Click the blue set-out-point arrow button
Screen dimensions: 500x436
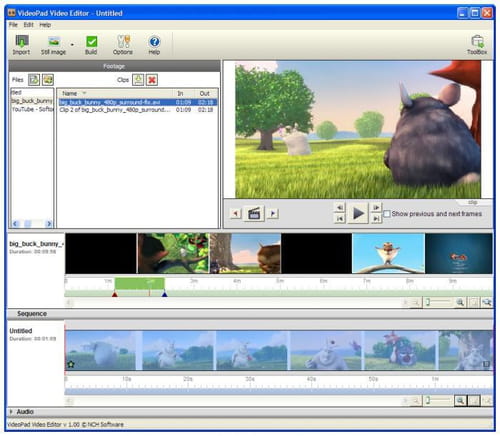pos(273,213)
